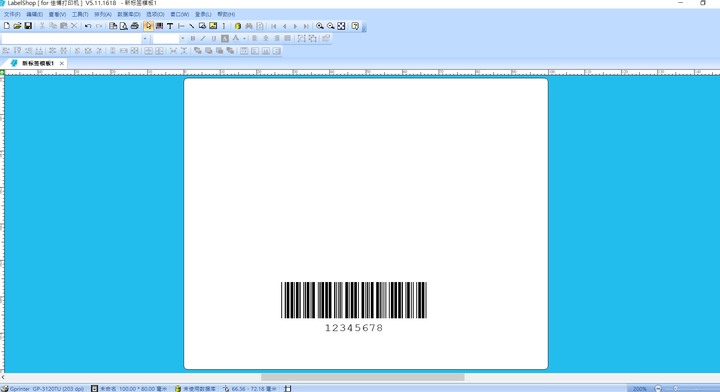Open the find binoculars tool

pos(249,26)
